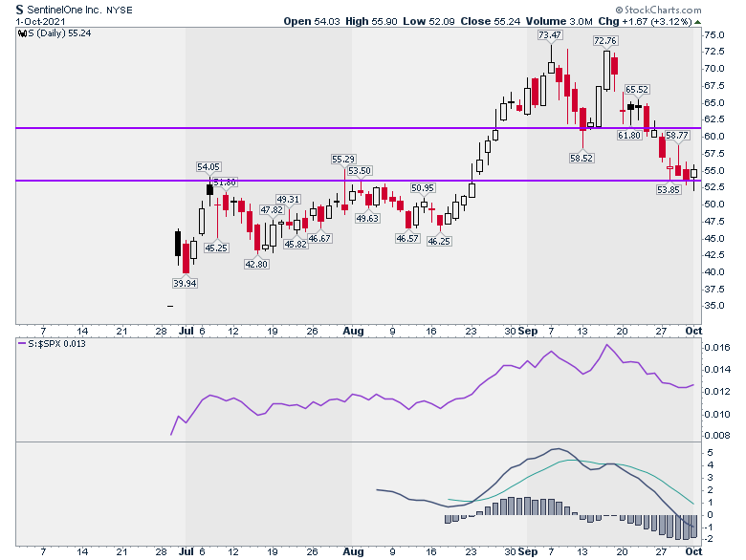
Task: Click the 73.47 high price label
Action: (550, 35)
